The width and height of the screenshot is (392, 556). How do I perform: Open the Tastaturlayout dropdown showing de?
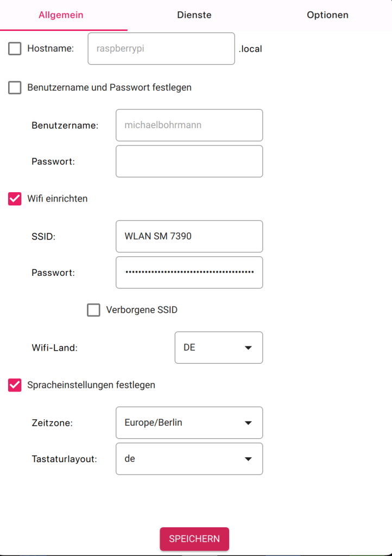[189, 459]
